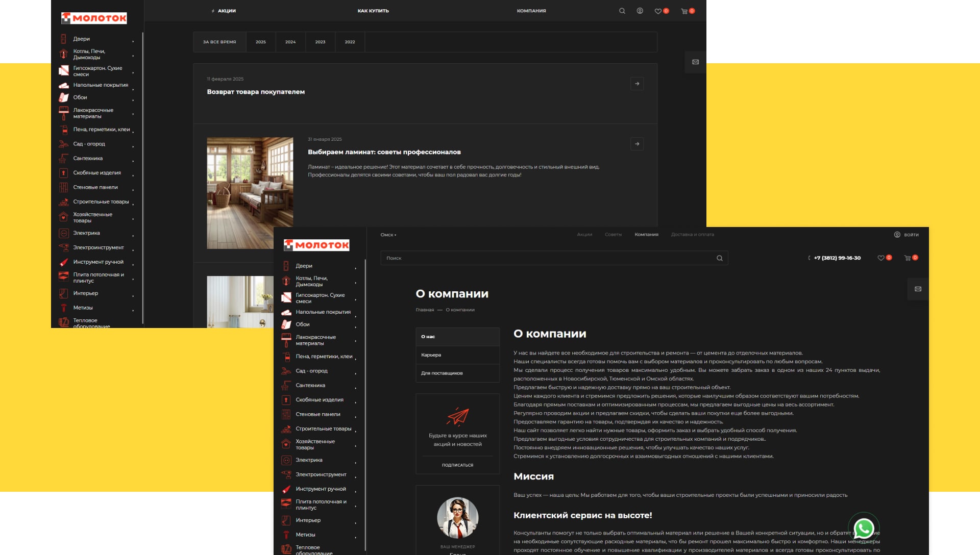This screenshot has width=980, height=555.
Task: Click the Обои category icon in the front window sidebar
Action: (286, 324)
